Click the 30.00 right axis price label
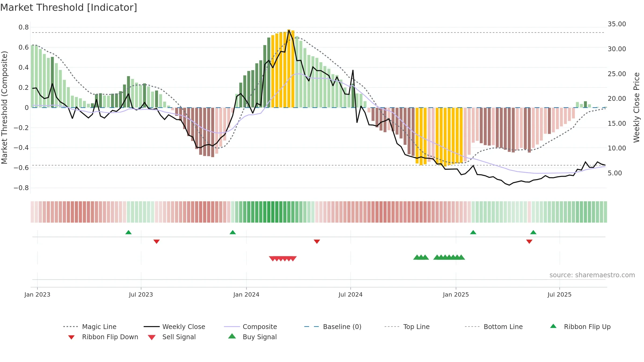The width and height of the screenshot is (644, 362). click(x=617, y=49)
